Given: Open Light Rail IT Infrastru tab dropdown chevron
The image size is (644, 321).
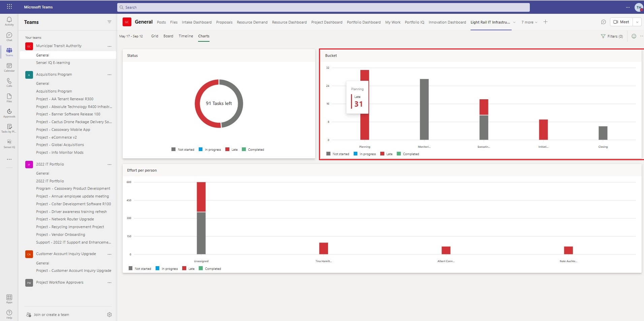Looking at the screenshot, I should point(514,22).
